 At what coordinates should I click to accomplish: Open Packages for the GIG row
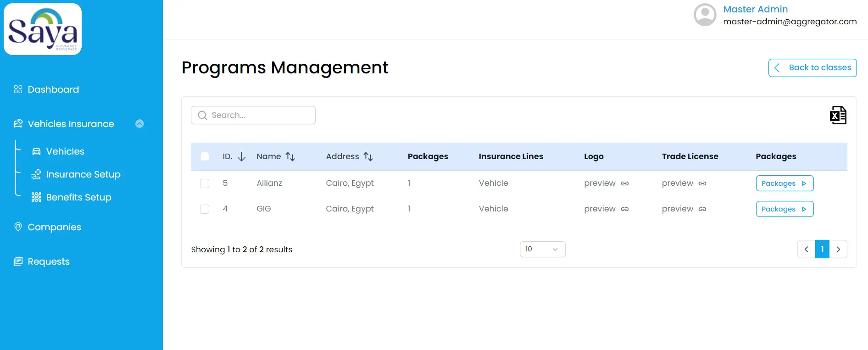click(785, 209)
